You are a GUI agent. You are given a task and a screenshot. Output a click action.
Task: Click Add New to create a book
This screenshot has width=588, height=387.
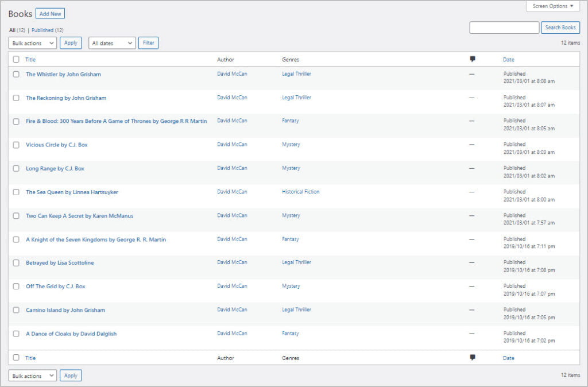(50, 13)
